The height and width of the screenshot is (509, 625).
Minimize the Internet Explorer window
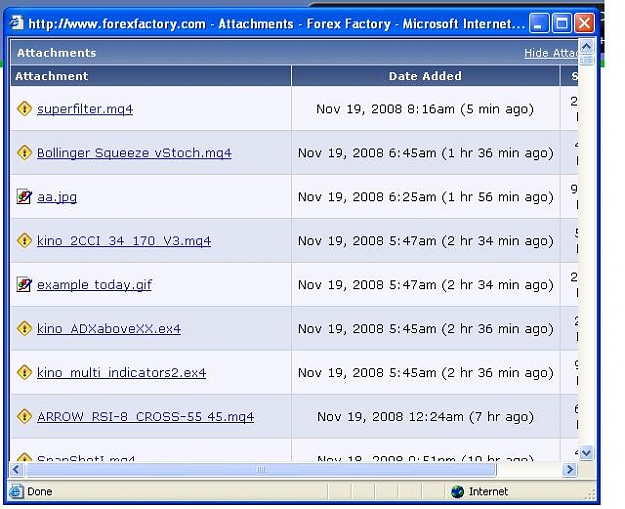click(x=539, y=23)
